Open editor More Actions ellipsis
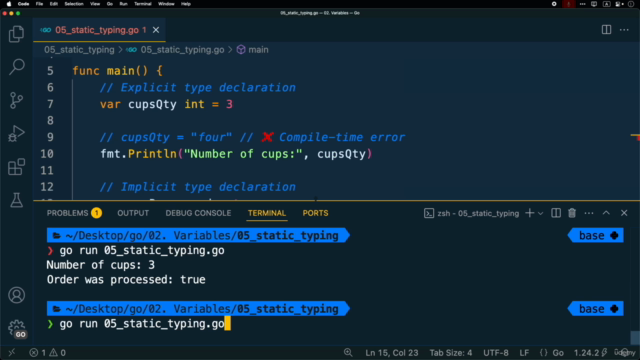 point(624,30)
